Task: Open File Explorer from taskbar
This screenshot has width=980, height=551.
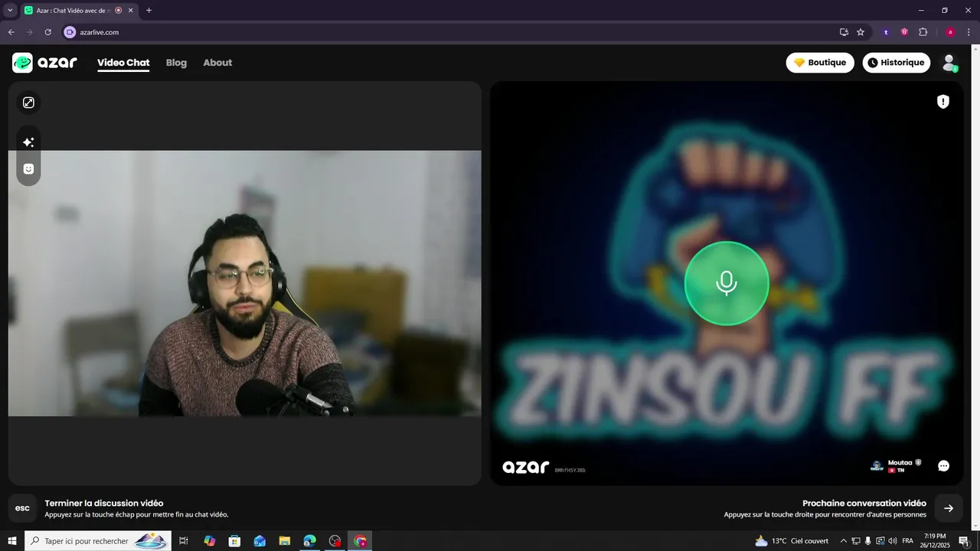Action: (285, 541)
